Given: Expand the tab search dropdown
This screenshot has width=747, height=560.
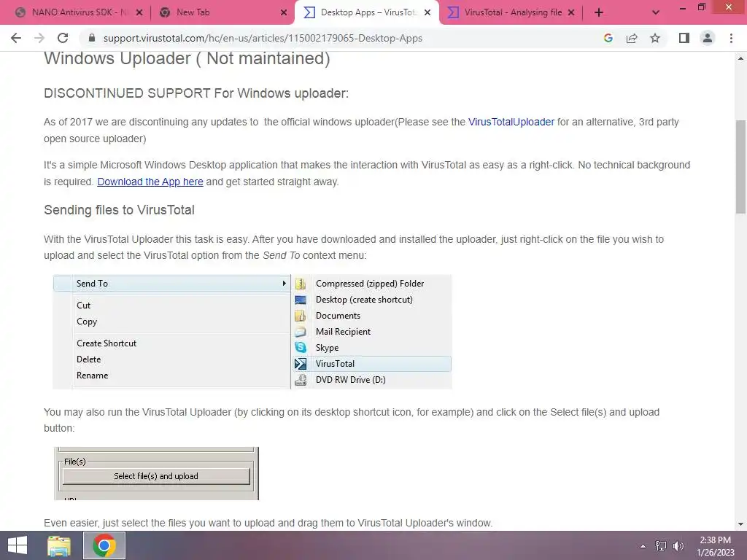Looking at the screenshot, I should [x=656, y=12].
